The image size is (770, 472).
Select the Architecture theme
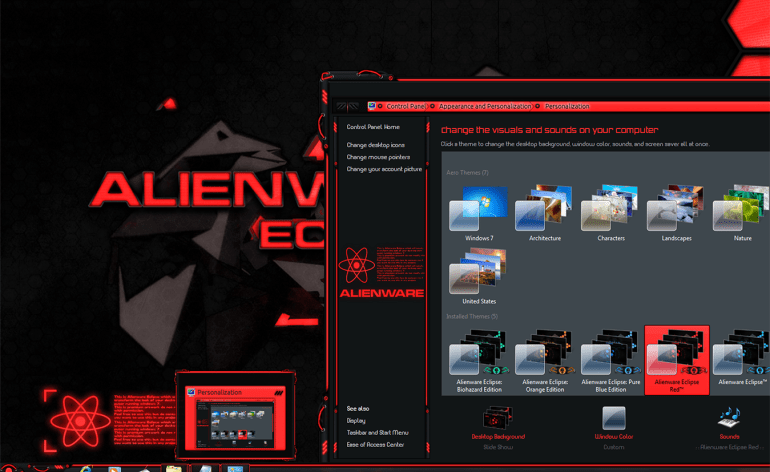pos(544,213)
